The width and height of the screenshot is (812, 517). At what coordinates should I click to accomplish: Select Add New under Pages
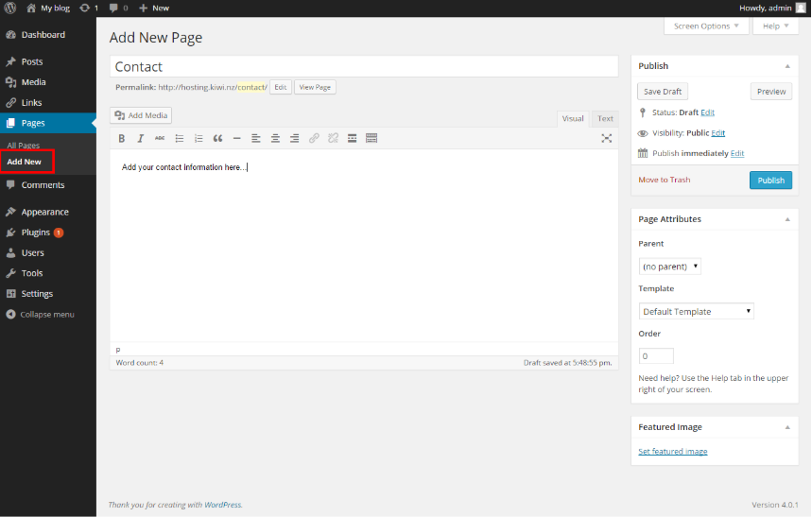pyautogui.click(x=25, y=162)
